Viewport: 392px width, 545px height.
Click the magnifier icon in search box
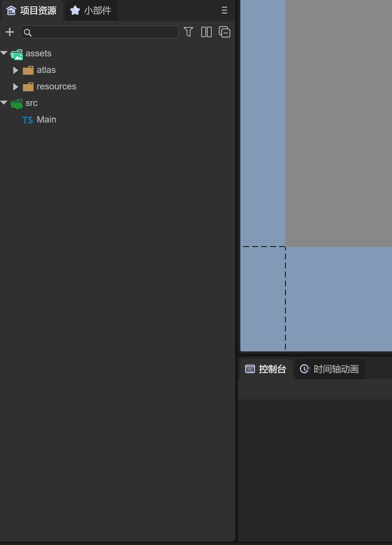[28, 33]
